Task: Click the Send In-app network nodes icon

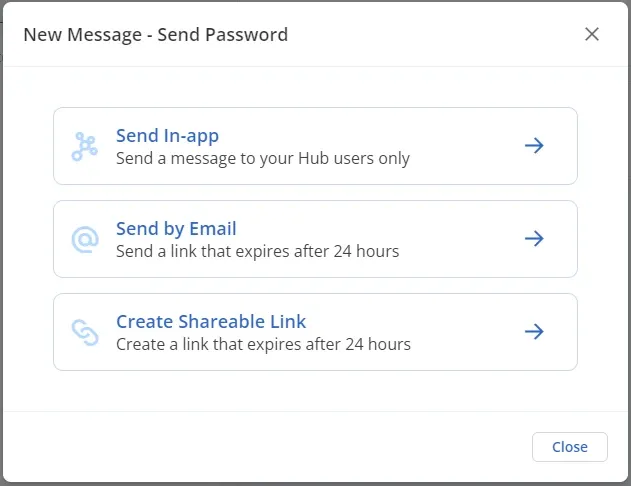Action: [85, 146]
